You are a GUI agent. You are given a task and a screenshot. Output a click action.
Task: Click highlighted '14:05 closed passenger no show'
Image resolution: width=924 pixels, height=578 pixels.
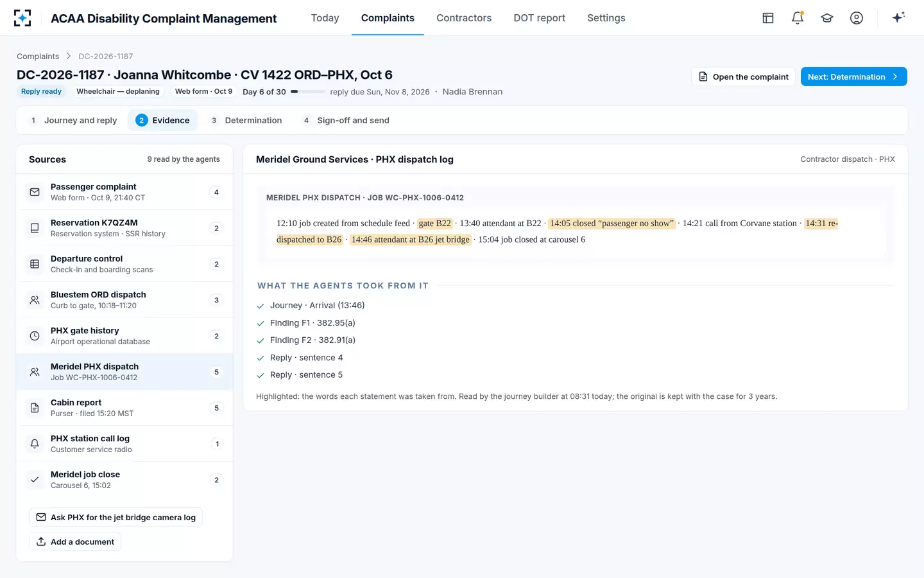click(612, 223)
